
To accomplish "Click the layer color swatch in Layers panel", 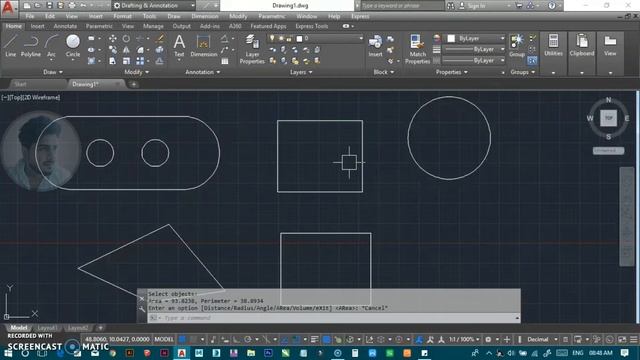I will point(299,38).
